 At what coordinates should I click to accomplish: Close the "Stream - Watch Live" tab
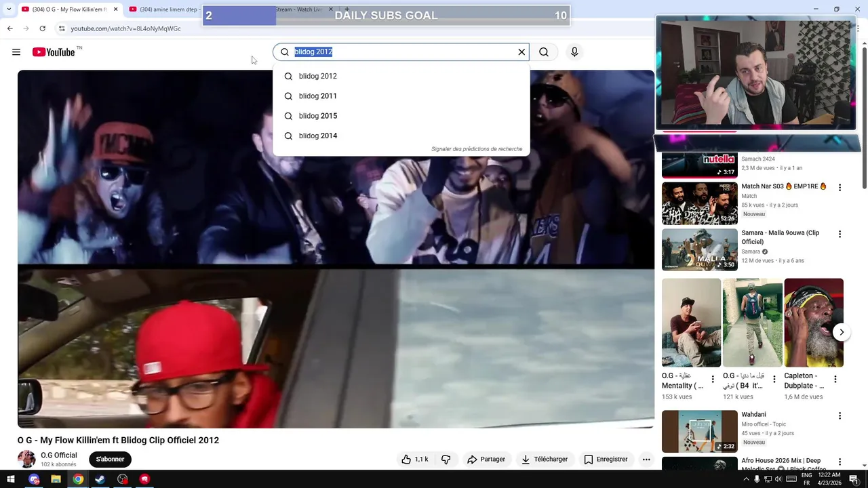[x=331, y=9]
